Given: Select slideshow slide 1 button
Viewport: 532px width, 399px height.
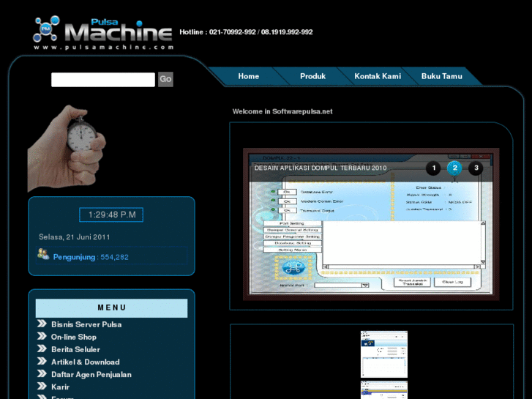Looking at the screenshot, I should 433,168.
